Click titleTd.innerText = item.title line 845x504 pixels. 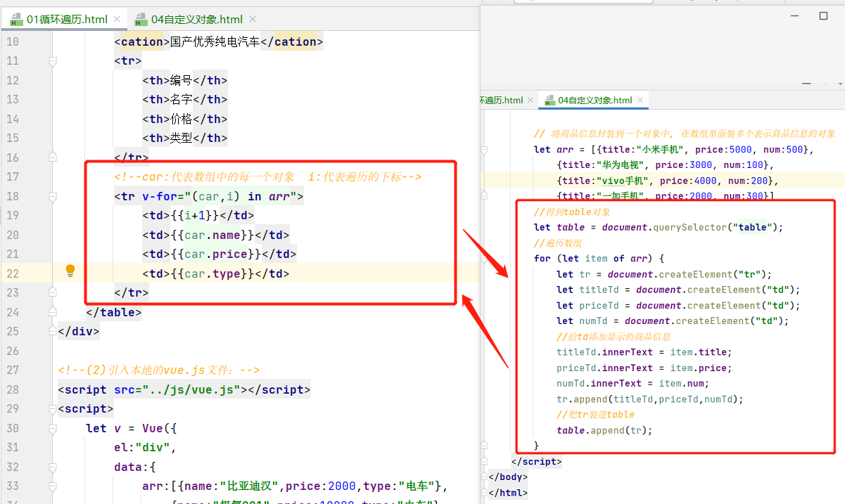point(644,352)
